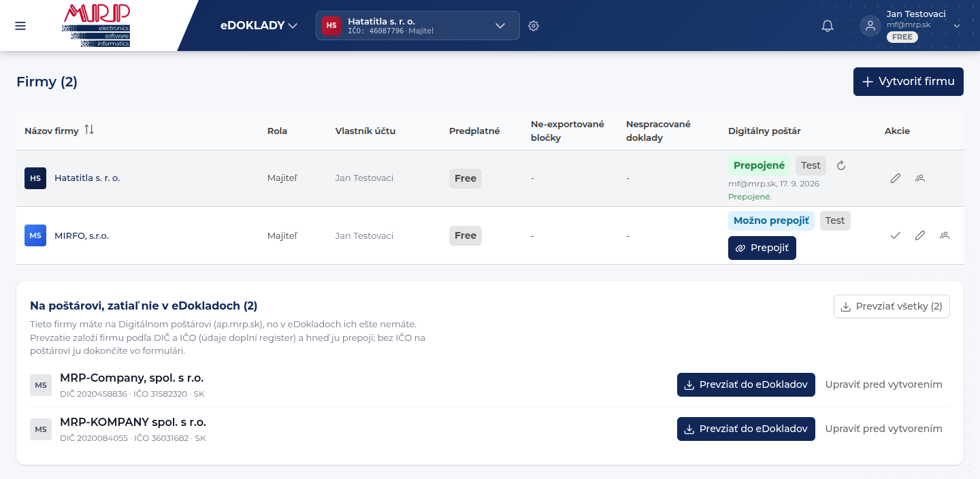Click the Predplatné column header

(x=474, y=131)
